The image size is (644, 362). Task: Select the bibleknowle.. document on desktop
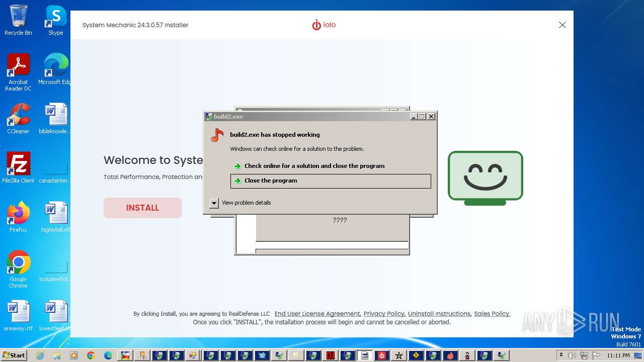coord(56,119)
